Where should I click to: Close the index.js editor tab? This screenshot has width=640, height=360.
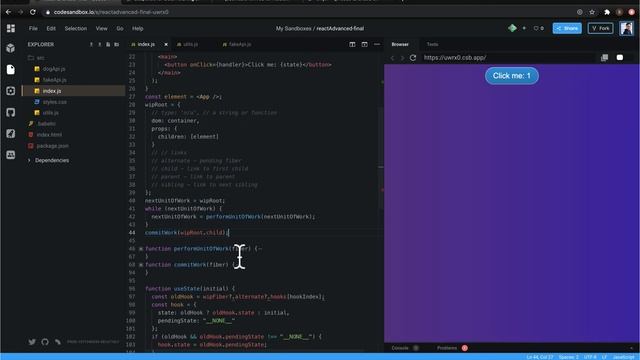166,44
